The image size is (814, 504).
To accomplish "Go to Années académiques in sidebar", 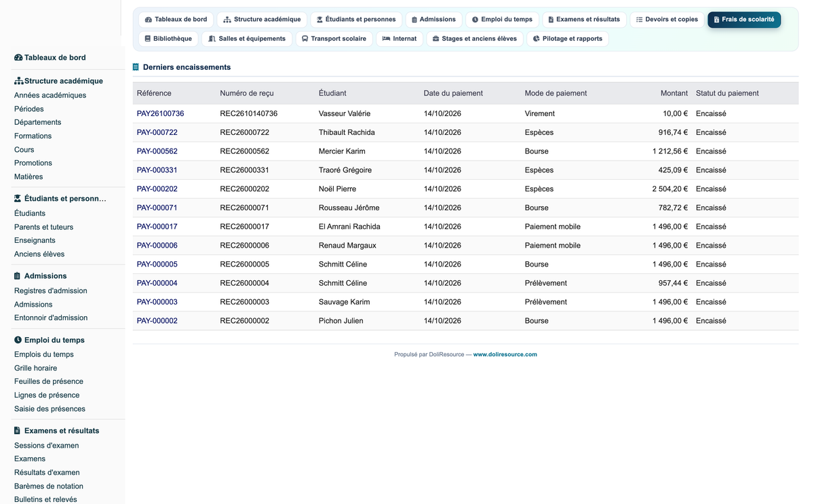I will coord(50,96).
